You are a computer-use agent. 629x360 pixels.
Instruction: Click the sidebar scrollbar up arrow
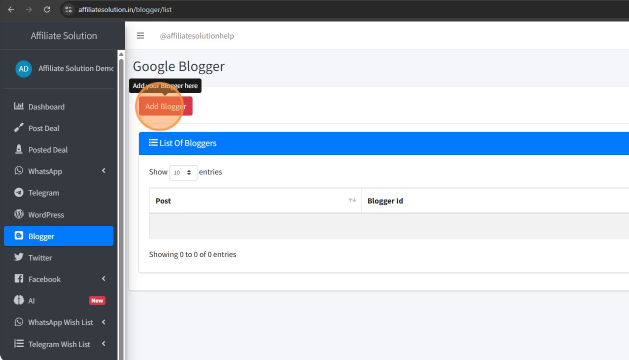click(121, 54)
